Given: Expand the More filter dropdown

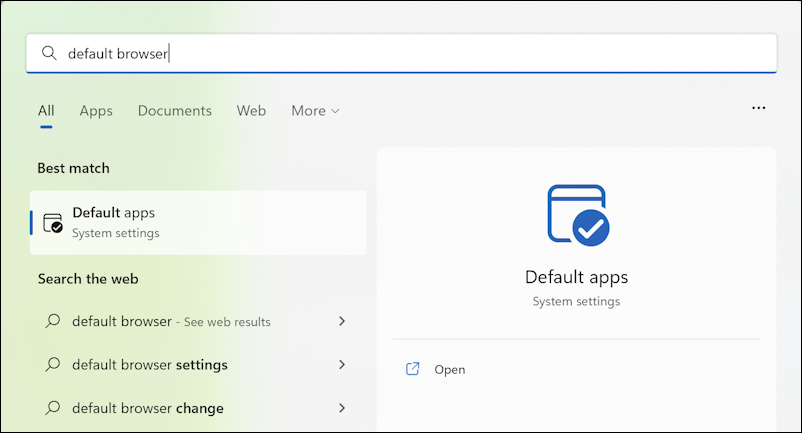Looking at the screenshot, I should 315,110.
